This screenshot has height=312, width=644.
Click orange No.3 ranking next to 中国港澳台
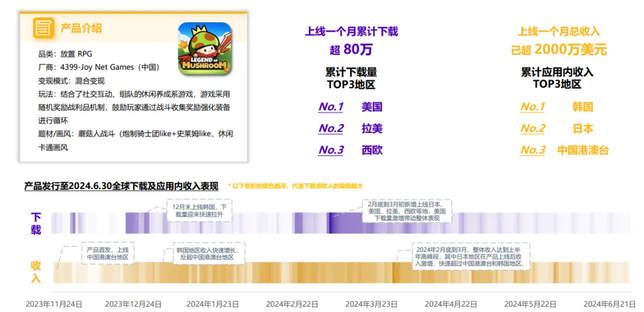[x=532, y=150]
